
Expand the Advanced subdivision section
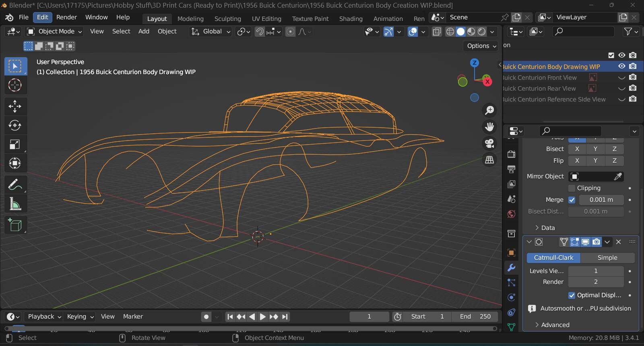(x=552, y=325)
